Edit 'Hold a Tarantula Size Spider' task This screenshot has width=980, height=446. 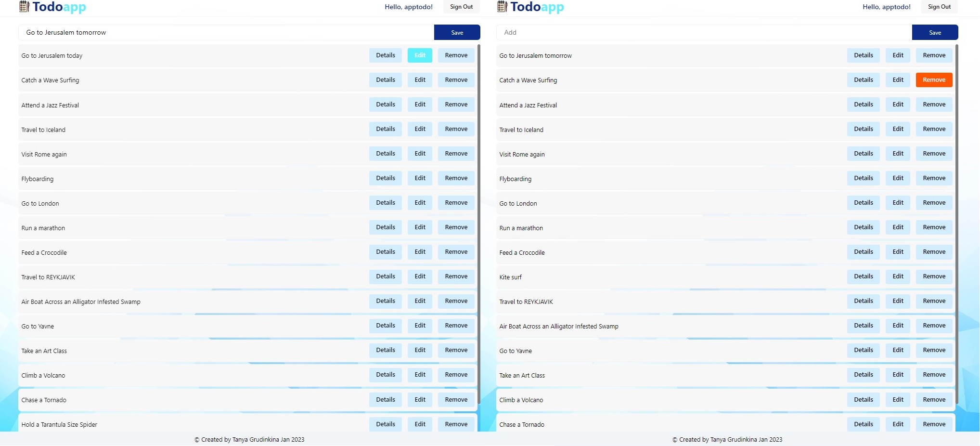(x=420, y=424)
